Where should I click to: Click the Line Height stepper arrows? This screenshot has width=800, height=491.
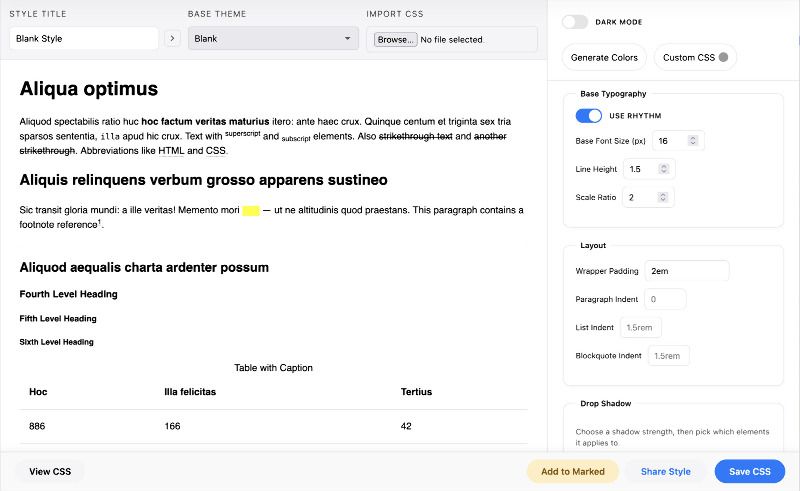point(665,169)
